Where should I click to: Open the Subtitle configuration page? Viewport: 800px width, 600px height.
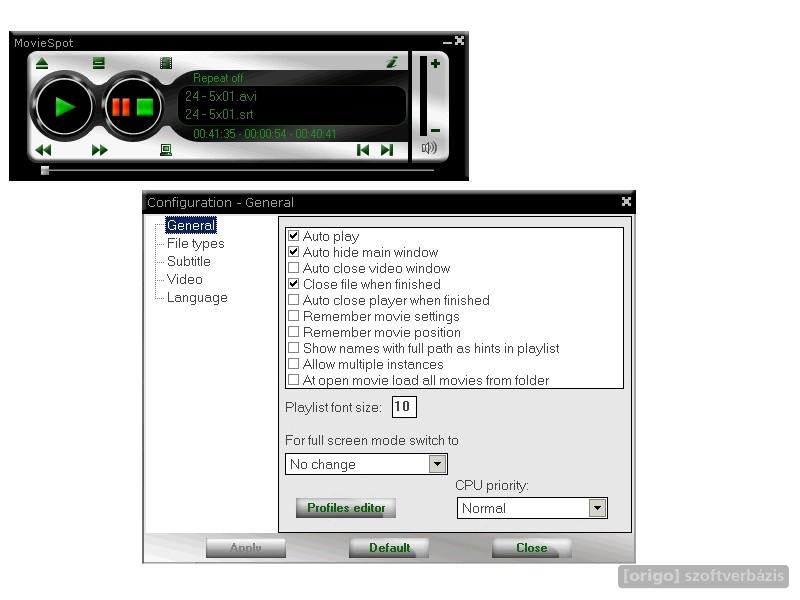pos(188,261)
